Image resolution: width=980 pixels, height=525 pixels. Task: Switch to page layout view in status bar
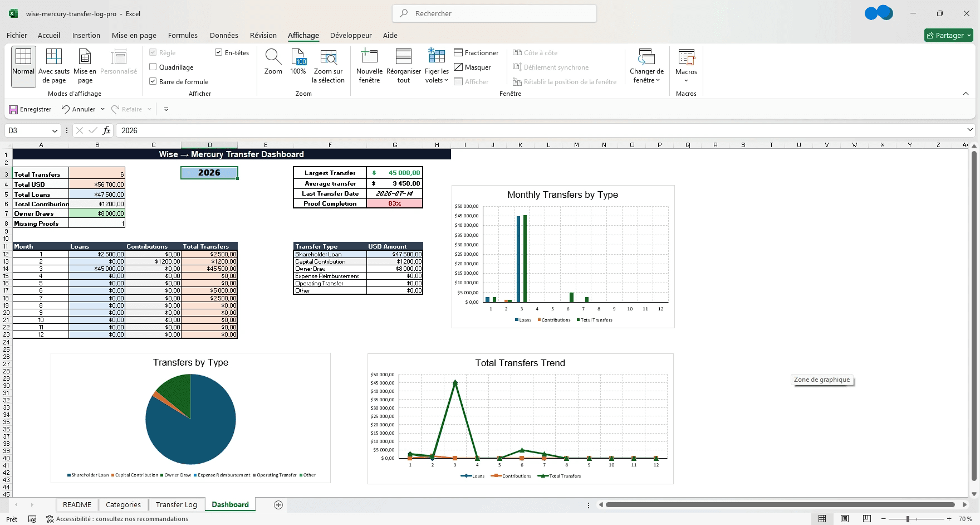[x=845, y=519]
